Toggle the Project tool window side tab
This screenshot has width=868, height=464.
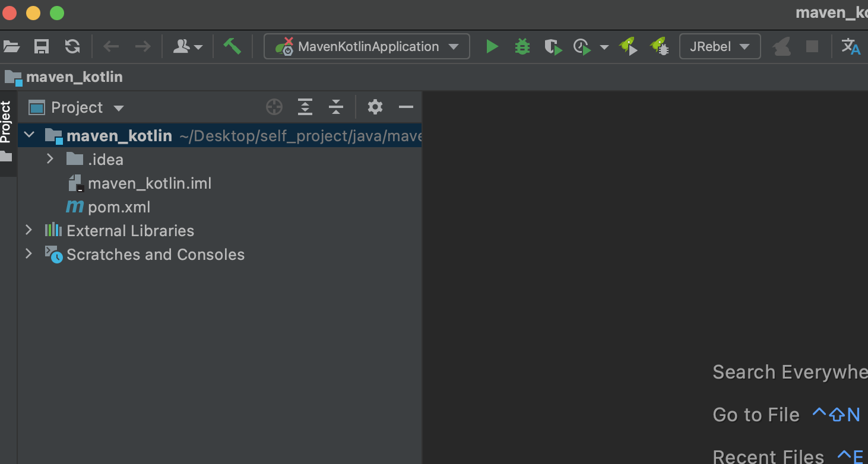pos(5,122)
